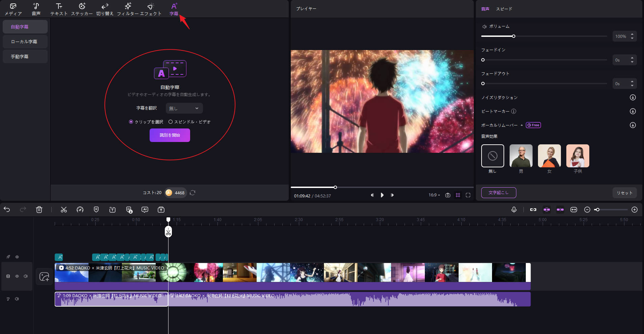Viewport: 644px width, 334px height.
Task: Delete selected clip with the trash icon
Action: [39, 210]
